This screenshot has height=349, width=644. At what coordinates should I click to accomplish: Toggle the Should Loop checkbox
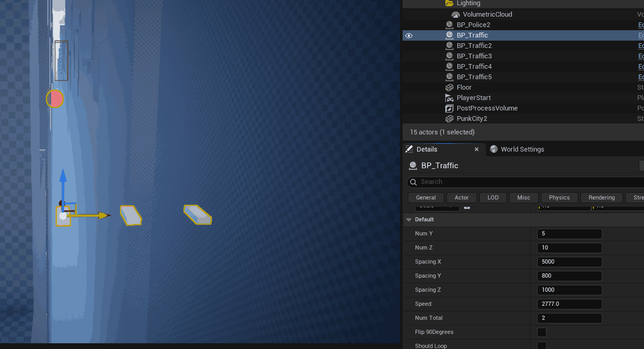(x=542, y=345)
